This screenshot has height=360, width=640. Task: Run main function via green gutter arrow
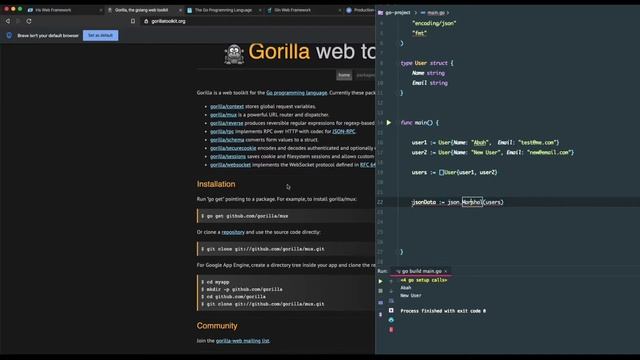[389, 122]
